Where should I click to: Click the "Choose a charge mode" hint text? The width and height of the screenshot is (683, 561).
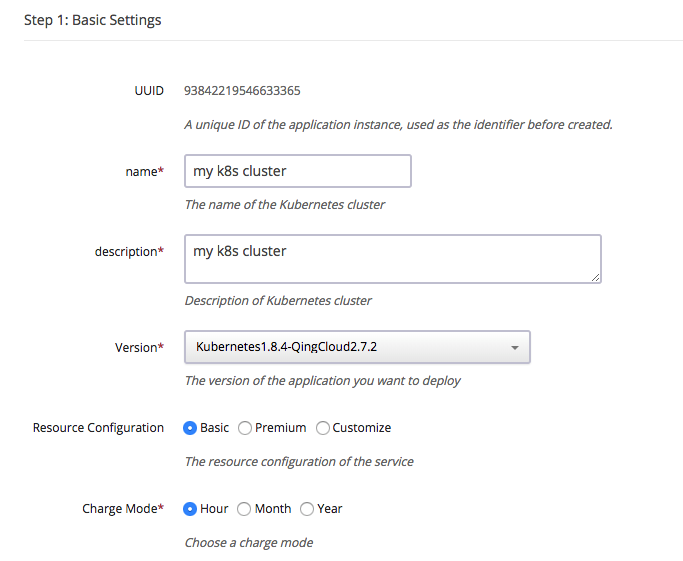point(249,543)
